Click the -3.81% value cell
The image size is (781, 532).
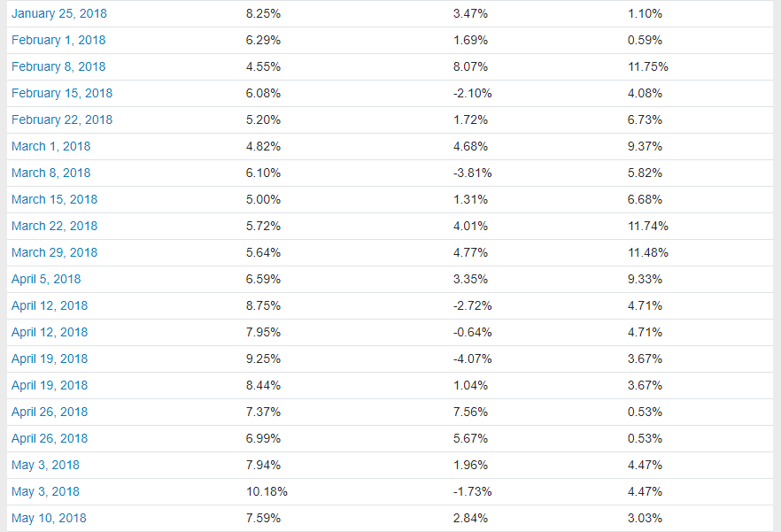click(x=472, y=173)
